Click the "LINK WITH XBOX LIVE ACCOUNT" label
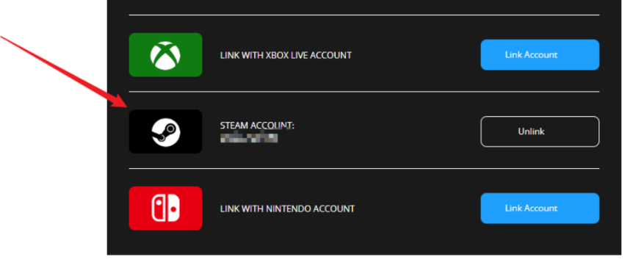 tap(286, 55)
